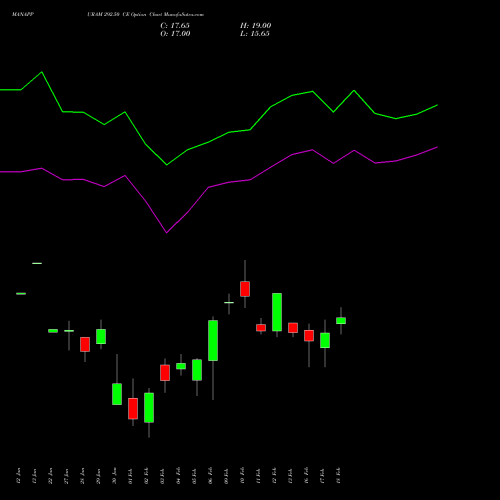Select the 09 Feb date label

pos(226,476)
